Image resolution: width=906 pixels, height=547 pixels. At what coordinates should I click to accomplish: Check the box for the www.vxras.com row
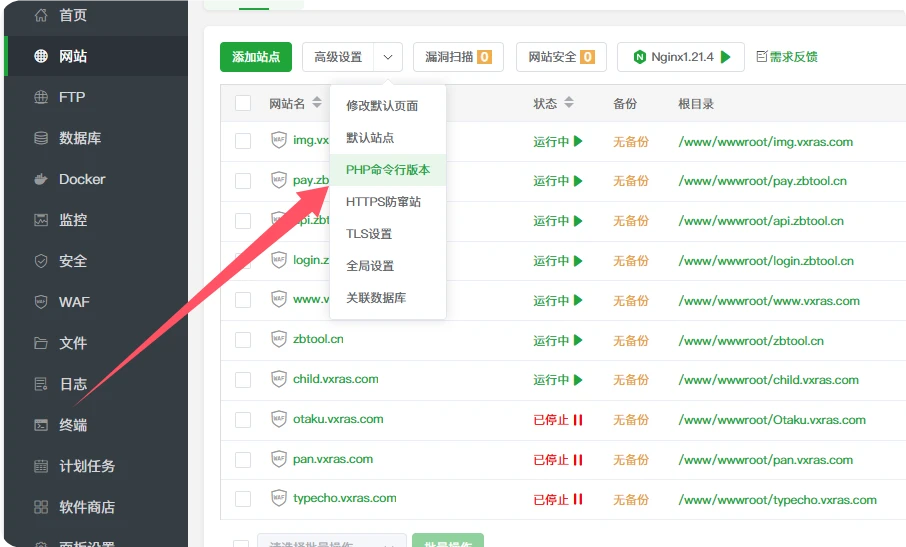(x=243, y=300)
